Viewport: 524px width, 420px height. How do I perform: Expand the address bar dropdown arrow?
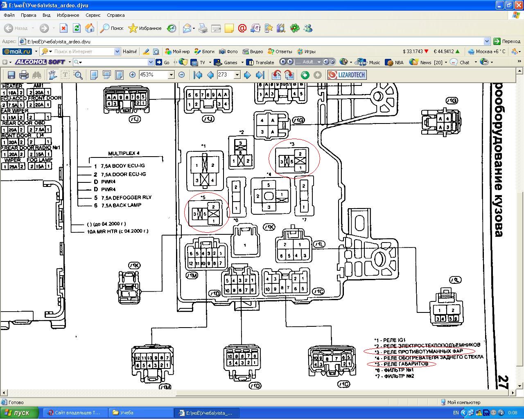(x=487, y=41)
